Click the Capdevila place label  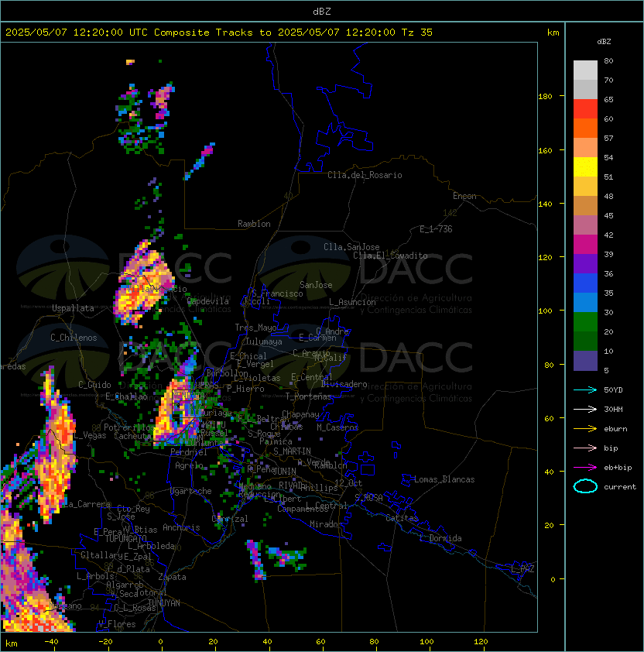(x=208, y=301)
